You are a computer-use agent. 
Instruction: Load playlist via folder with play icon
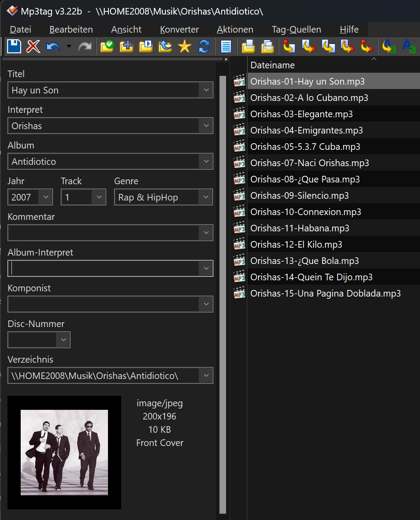tap(145, 46)
